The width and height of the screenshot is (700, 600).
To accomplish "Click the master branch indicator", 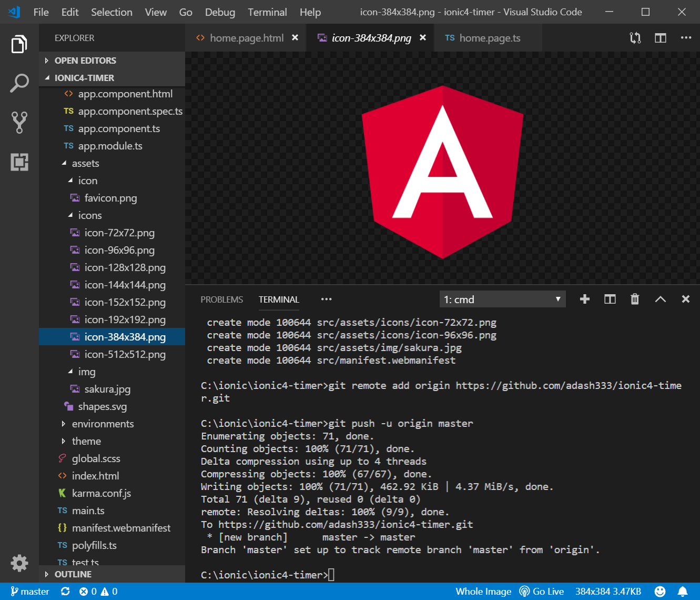I will pos(30,592).
